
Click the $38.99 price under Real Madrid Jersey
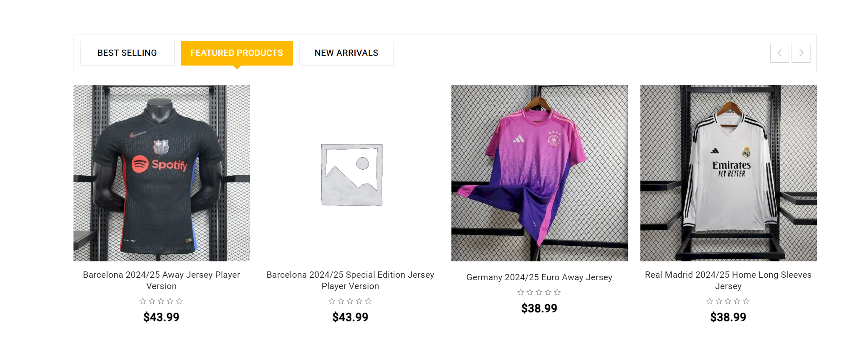[x=728, y=317]
